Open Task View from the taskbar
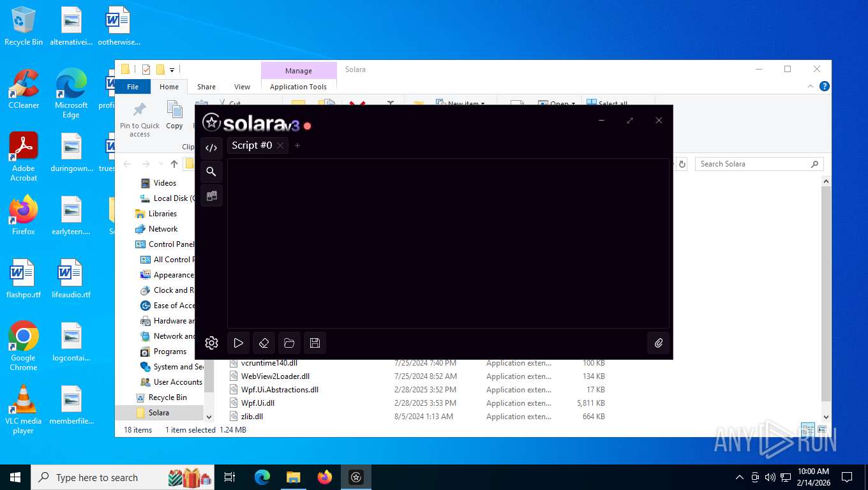The height and width of the screenshot is (490, 868). pyautogui.click(x=230, y=477)
